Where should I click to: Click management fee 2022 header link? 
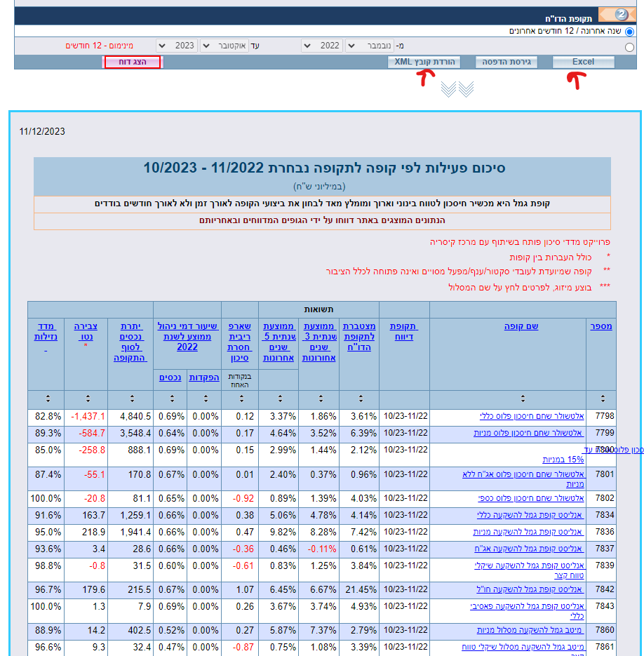(x=187, y=337)
